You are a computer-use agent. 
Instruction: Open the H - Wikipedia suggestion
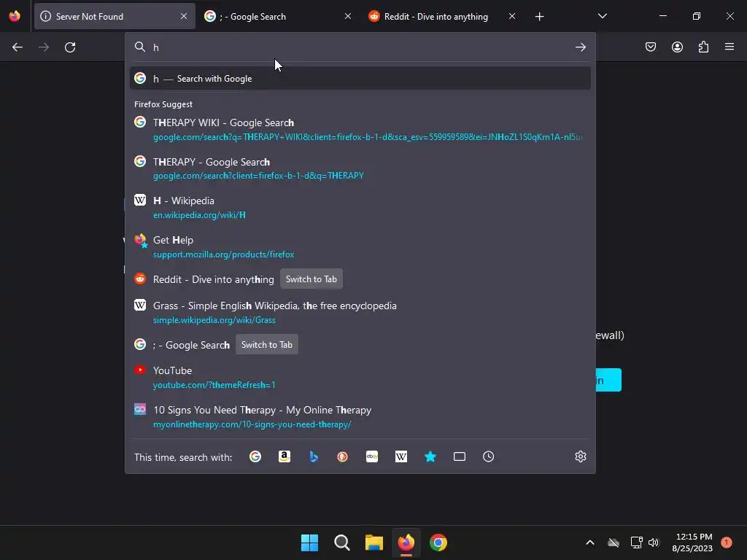(x=360, y=208)
